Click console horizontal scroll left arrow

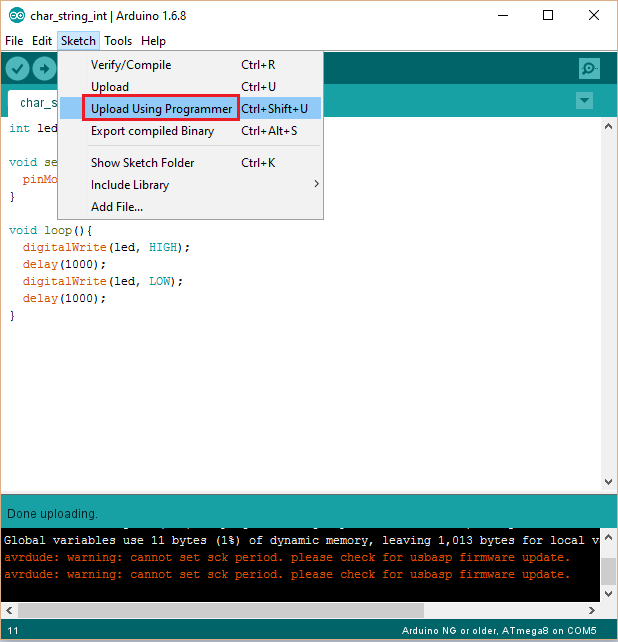(x=9, y=610)
